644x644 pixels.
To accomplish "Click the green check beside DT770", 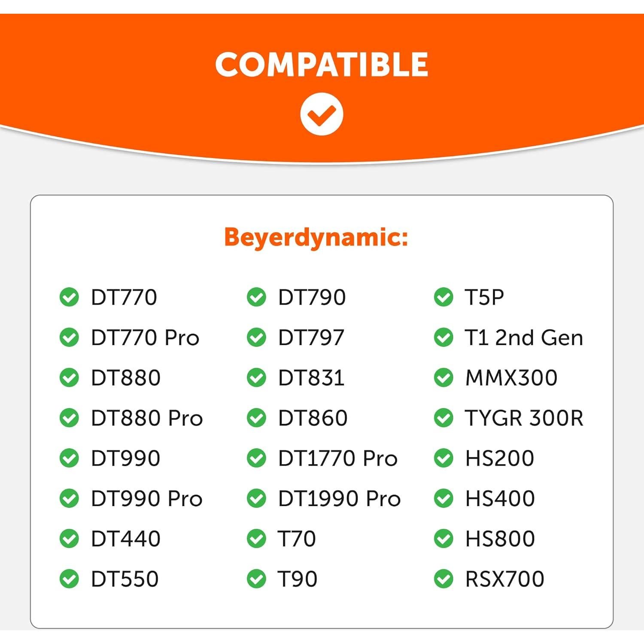I will point(69,297).
